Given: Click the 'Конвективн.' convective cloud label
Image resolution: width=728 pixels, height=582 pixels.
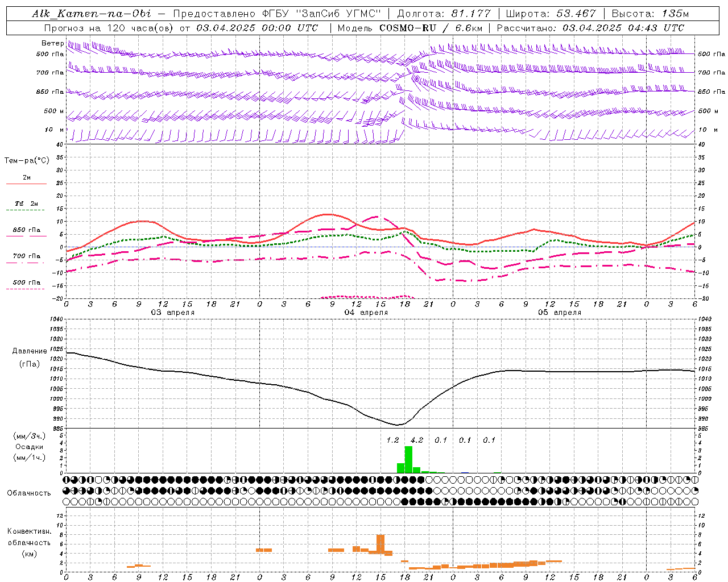Looking at the screenshot, I should (x=30, y=531).
